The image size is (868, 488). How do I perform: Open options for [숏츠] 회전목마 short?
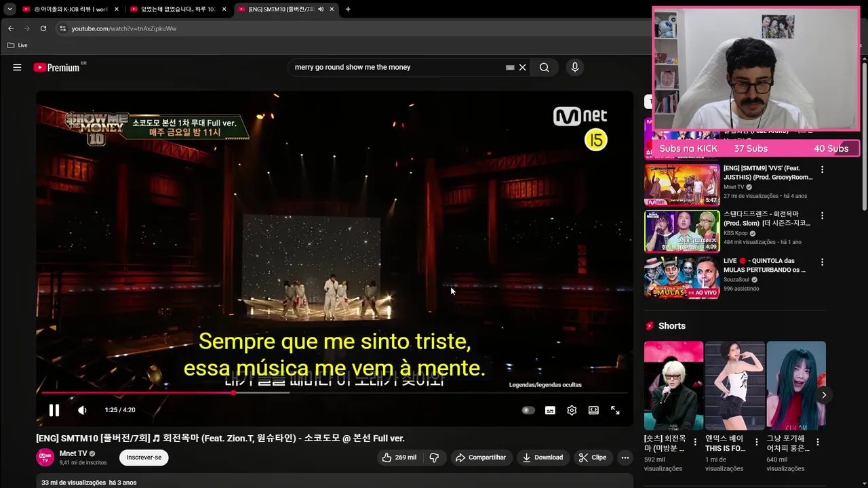695,442
